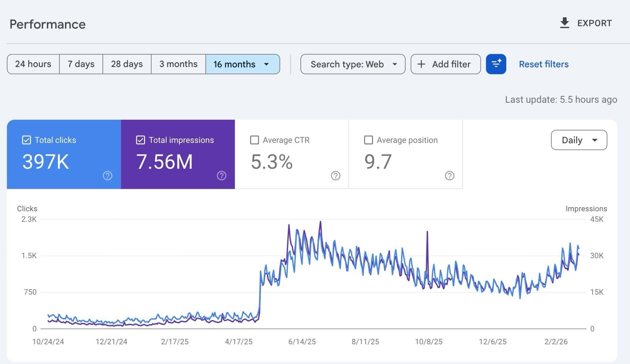Switch to the 3 months date range
630x364 pixels.
(178, 64)
